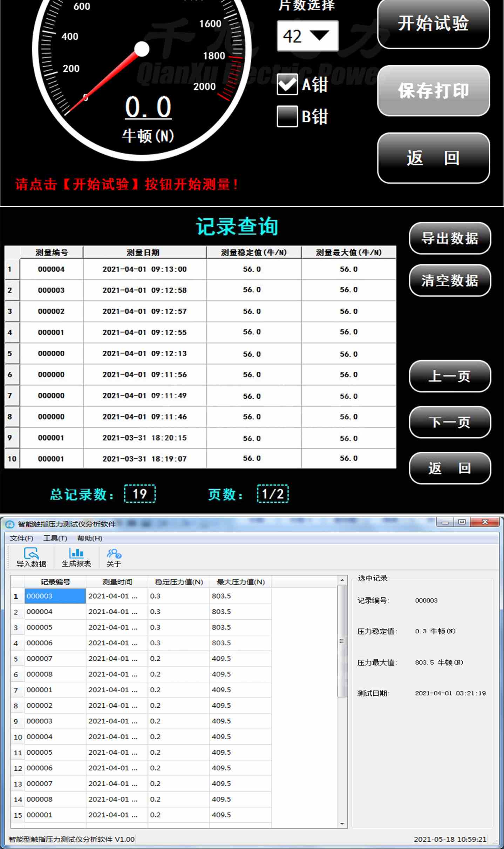Go to previous page with 上一页
Screen dimensions: 504x849
click(450, 376)
